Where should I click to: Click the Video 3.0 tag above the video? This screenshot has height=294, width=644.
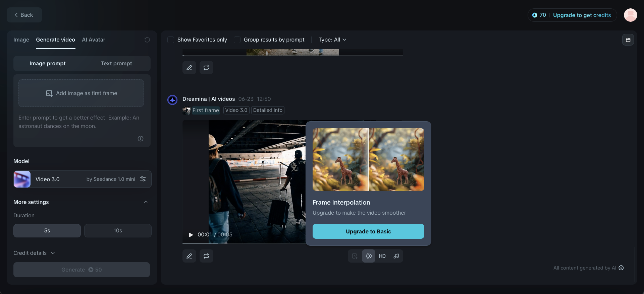coord(236,110)
